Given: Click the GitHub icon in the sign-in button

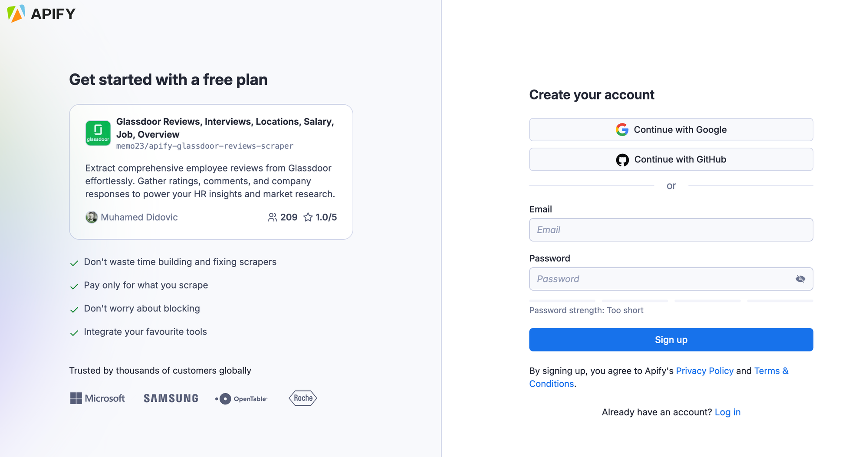Looking at the screenshot, I should 624,159.
